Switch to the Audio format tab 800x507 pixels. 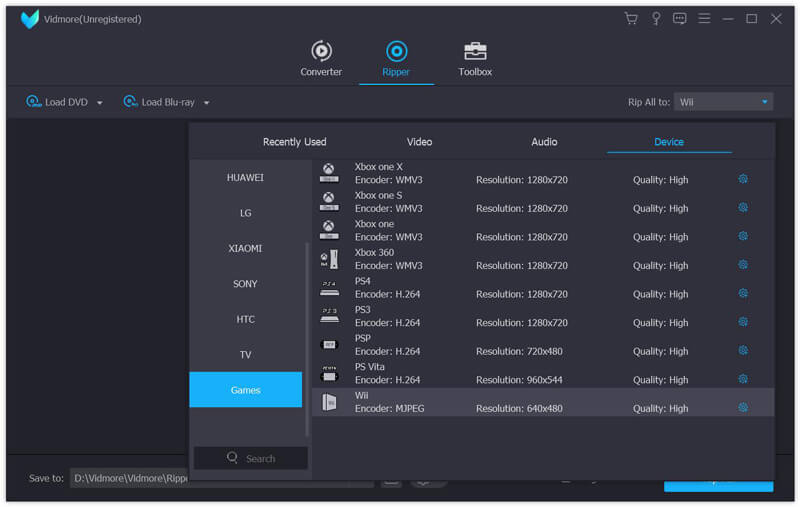click(544, 142)
